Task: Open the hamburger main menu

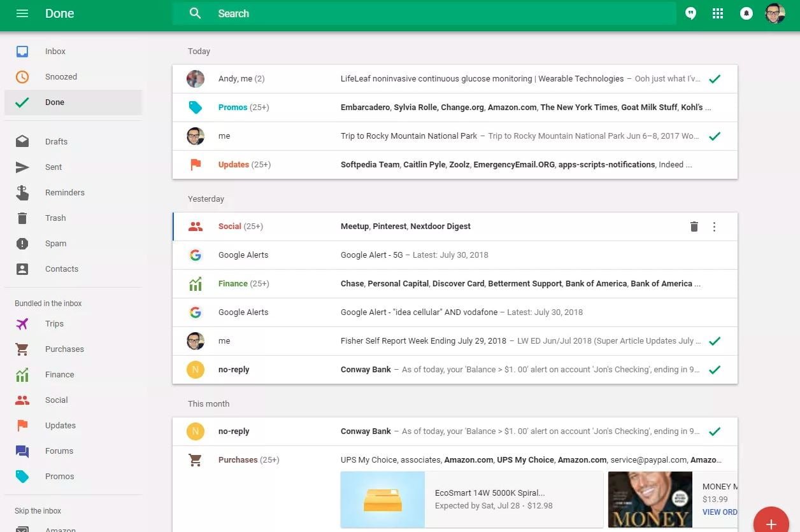Action: click(x=22, y=13)
